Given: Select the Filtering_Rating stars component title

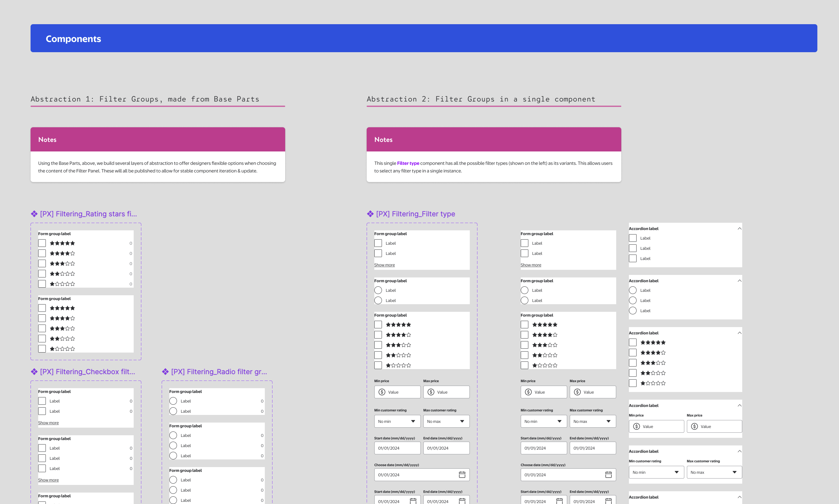Looking at the screenshot, I should pos(88,214).
